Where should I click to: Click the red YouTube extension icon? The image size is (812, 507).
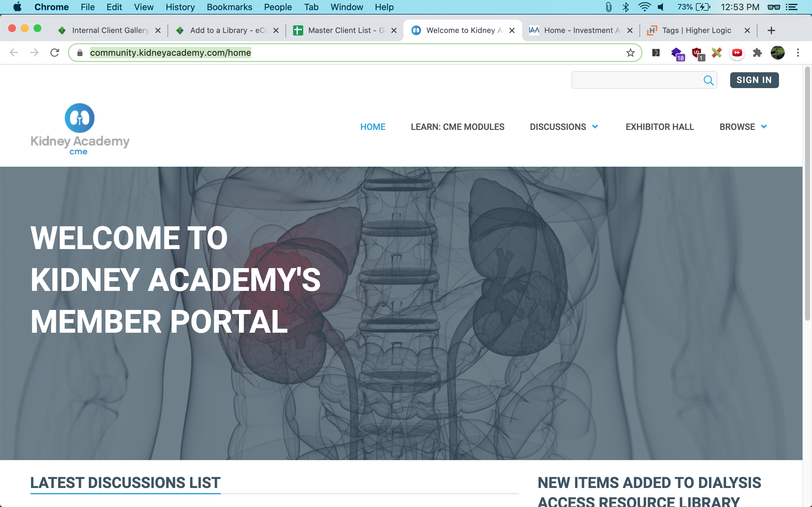[x=737, y=53]
